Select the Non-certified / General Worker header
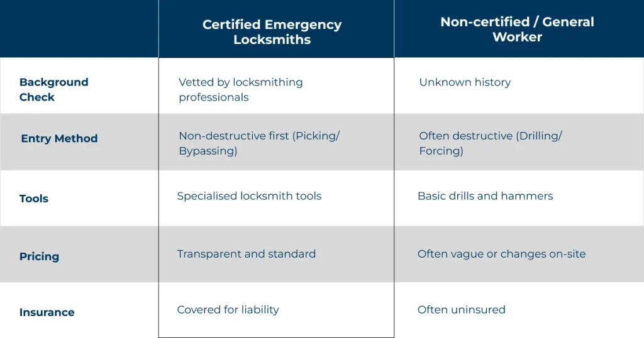This screenshot has width=644, height=338. coord(517,30)
